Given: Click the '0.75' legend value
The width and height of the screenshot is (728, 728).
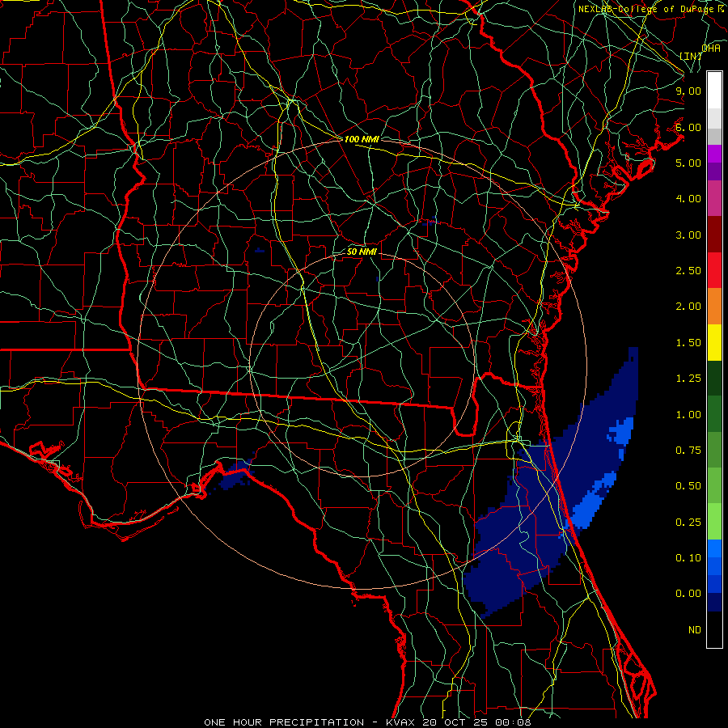Looking at the screenshot, I should (688, 451).
